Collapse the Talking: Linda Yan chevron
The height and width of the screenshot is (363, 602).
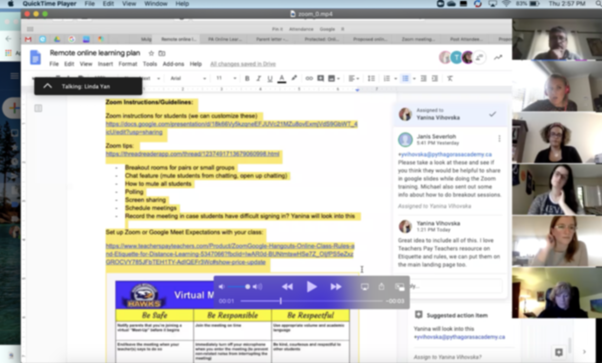coord(48,86)
